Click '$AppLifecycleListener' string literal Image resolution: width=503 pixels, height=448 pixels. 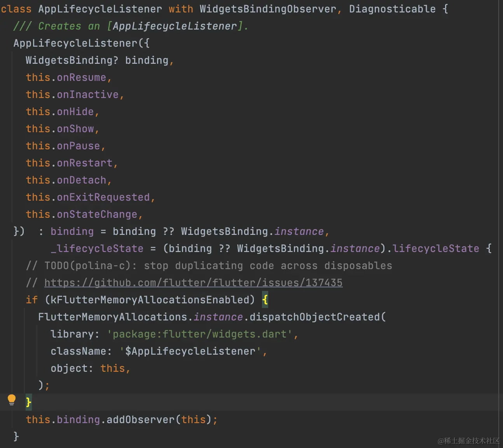[190, 351]
